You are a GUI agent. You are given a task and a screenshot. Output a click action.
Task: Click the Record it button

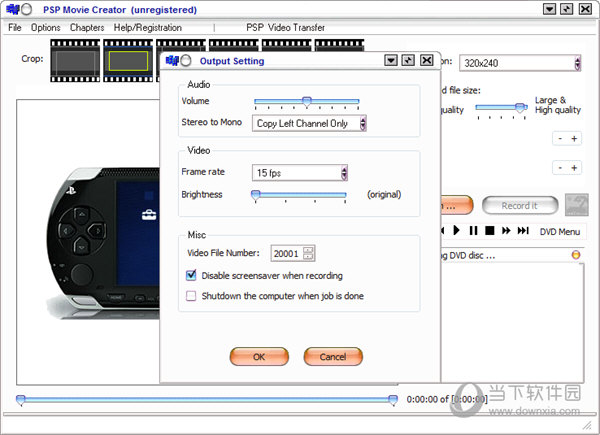[x=520, y=205]
